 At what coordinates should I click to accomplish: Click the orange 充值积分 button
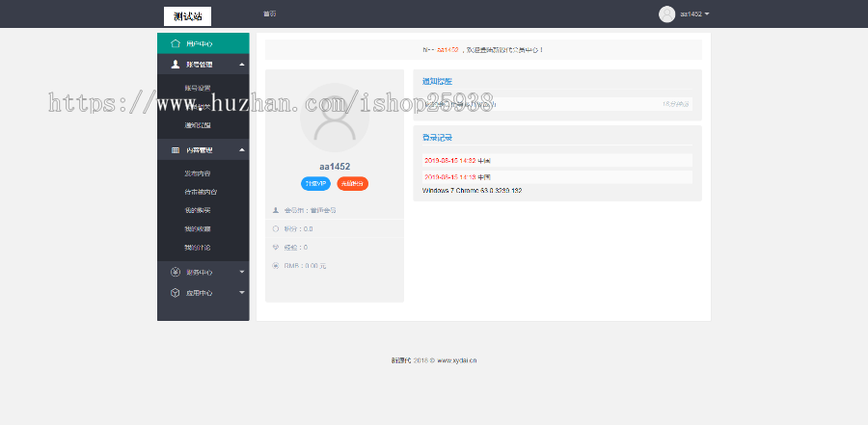(353, 184)
